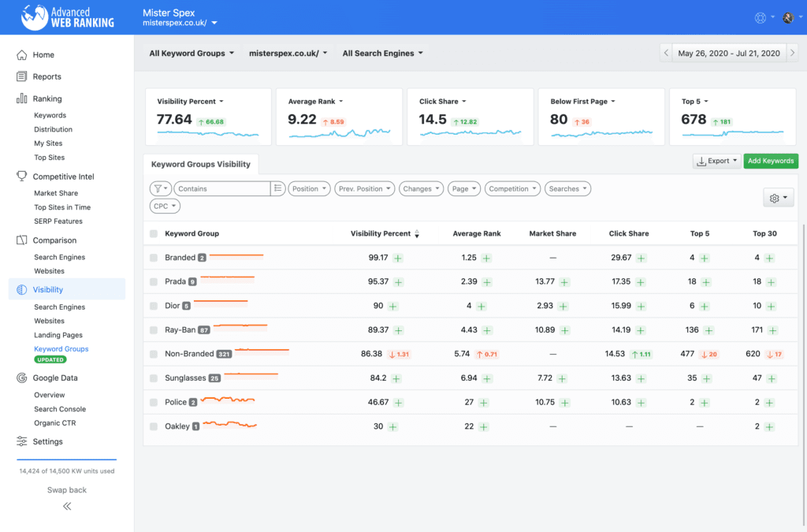Screen dimensions: 807x532
Task: Open the Home sidebar icon
Action: point(21,55)
